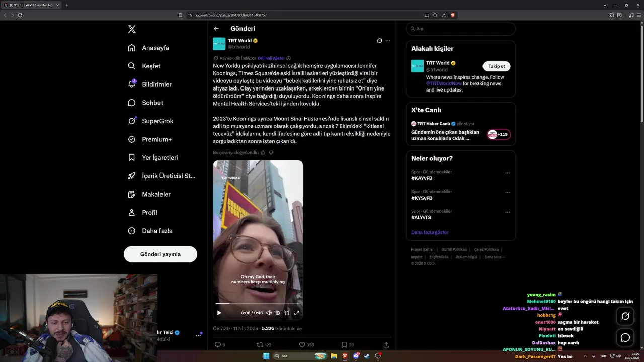Open Sohbet messages

(x=145, y=103)
